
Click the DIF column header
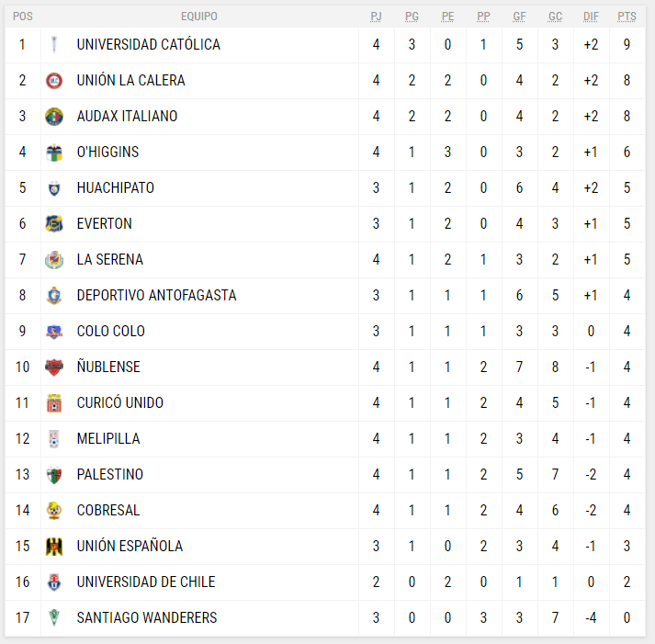591,17
